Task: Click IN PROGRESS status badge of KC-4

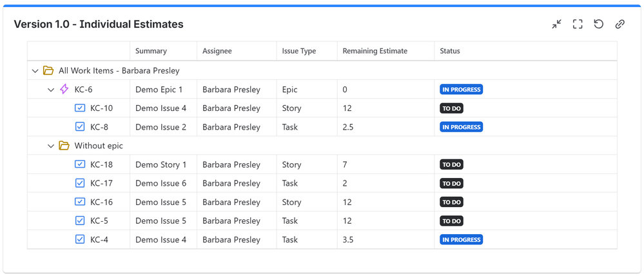Action: [461, 239]
